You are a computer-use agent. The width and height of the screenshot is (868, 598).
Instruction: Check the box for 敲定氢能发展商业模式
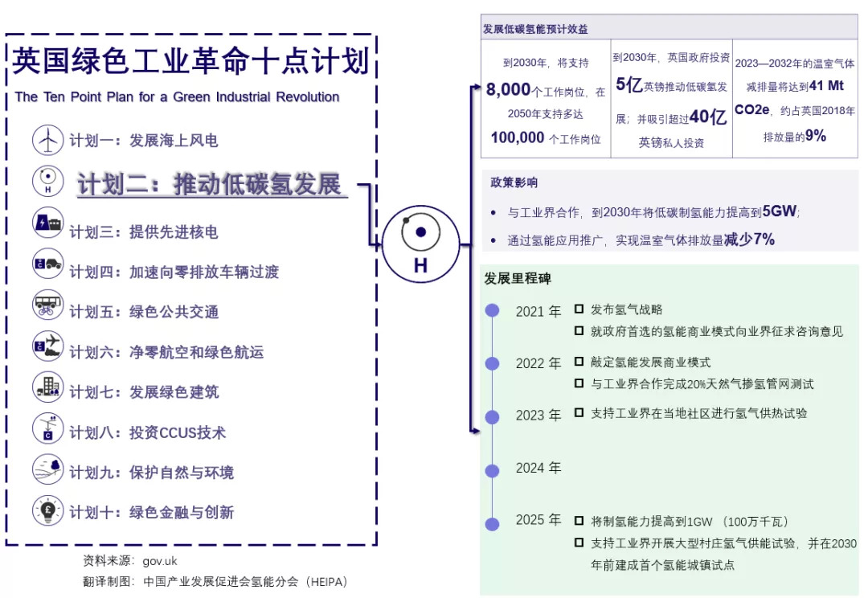tap(579, 362)
